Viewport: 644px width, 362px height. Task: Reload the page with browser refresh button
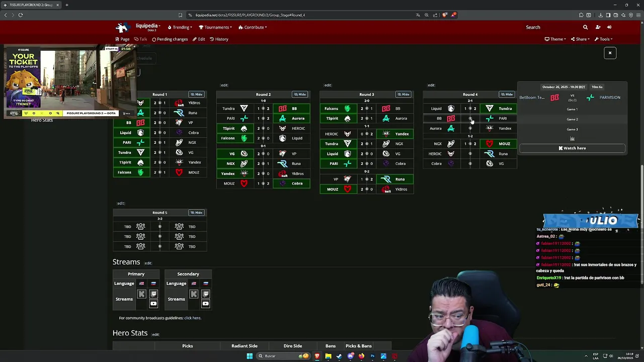point(21,15)
